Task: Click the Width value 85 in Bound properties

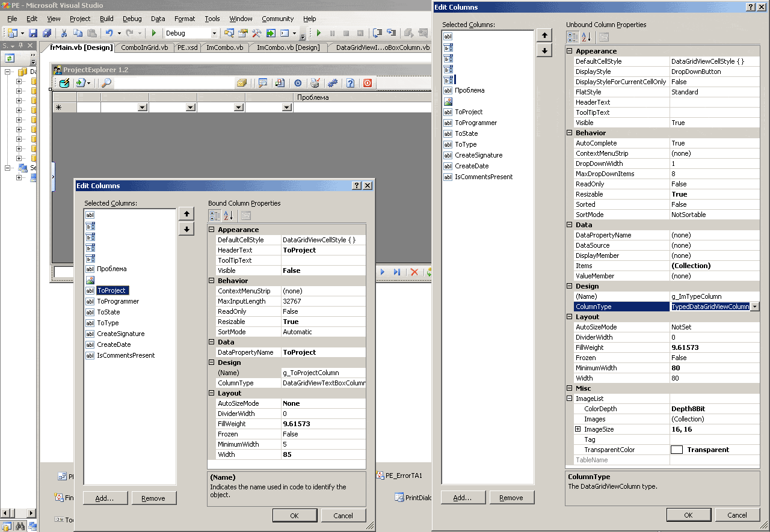Action: tap(324, 454)
